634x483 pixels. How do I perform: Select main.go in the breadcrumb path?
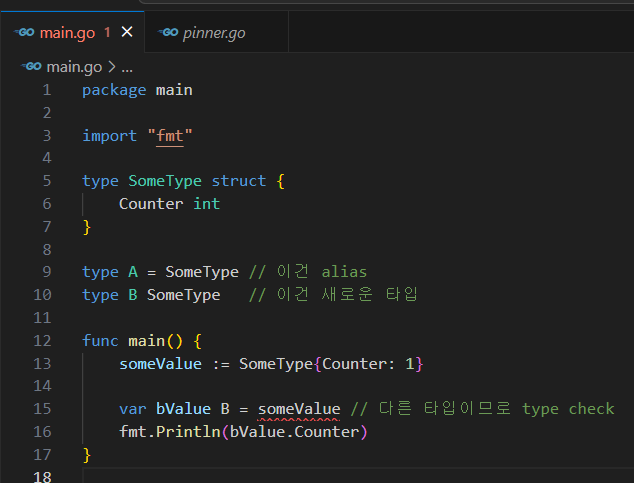point(75,67)
